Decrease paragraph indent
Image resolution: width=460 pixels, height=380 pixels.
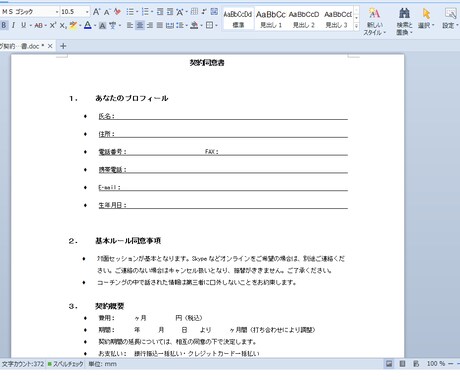[x=160, y=12]
